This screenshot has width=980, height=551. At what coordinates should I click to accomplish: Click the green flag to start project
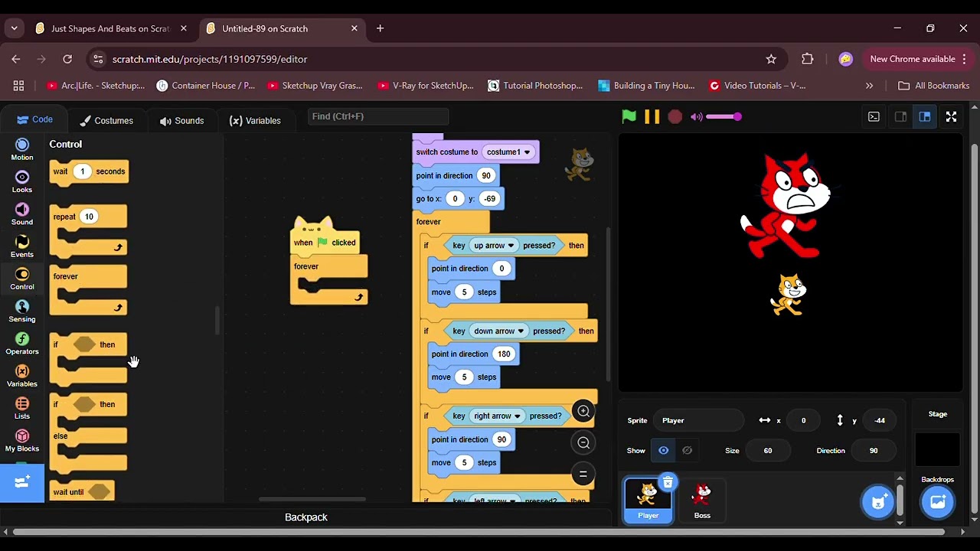[x=629, y=116]
